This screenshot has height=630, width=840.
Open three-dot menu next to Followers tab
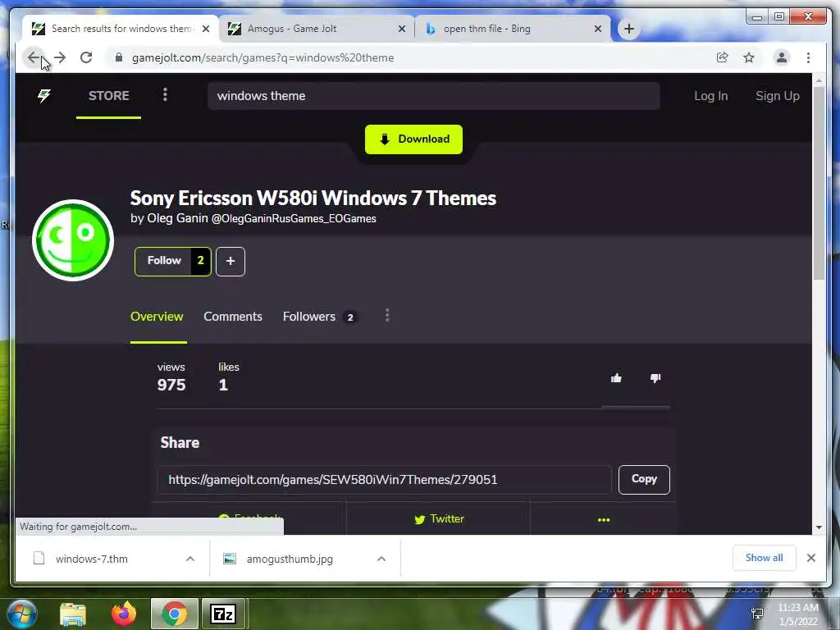click(387, 316)
